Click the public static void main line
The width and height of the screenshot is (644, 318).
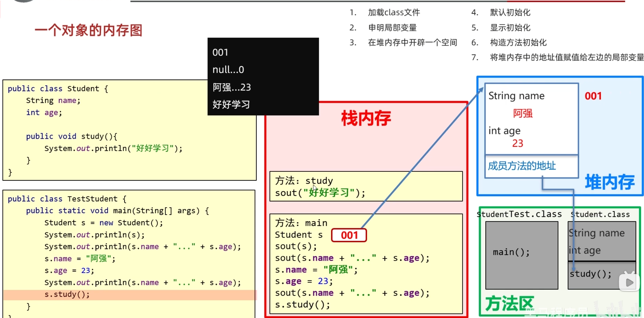tap(117, 211)
